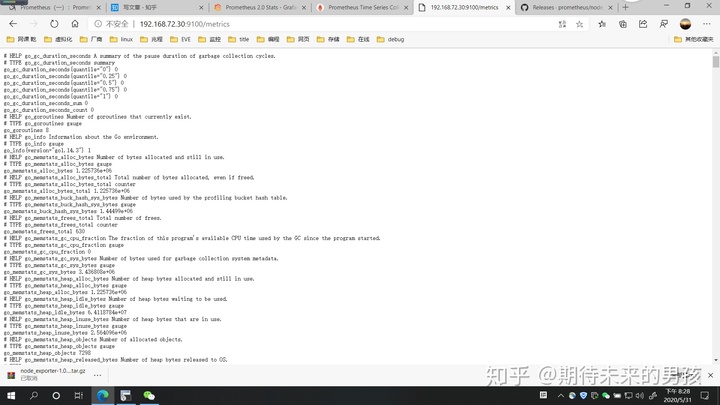Open Task View on taskbar
The image size is (720, 405).
(x=79, y=395)
